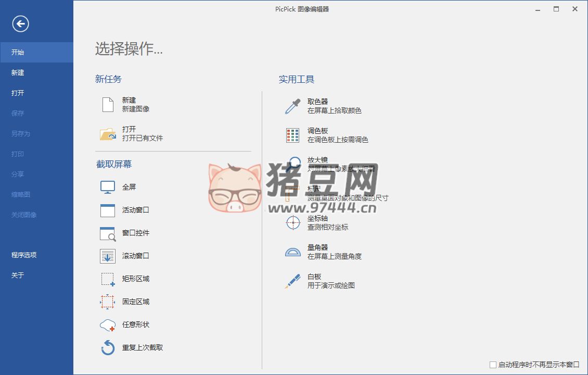
Task: Select 开始 in the sidebar
Action: coord(18,53)
